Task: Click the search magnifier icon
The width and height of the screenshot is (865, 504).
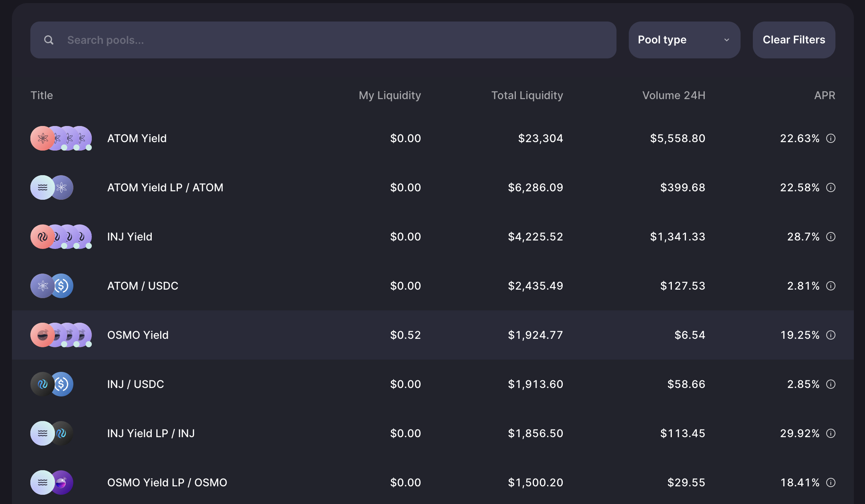Action: [x=49, y=40]
